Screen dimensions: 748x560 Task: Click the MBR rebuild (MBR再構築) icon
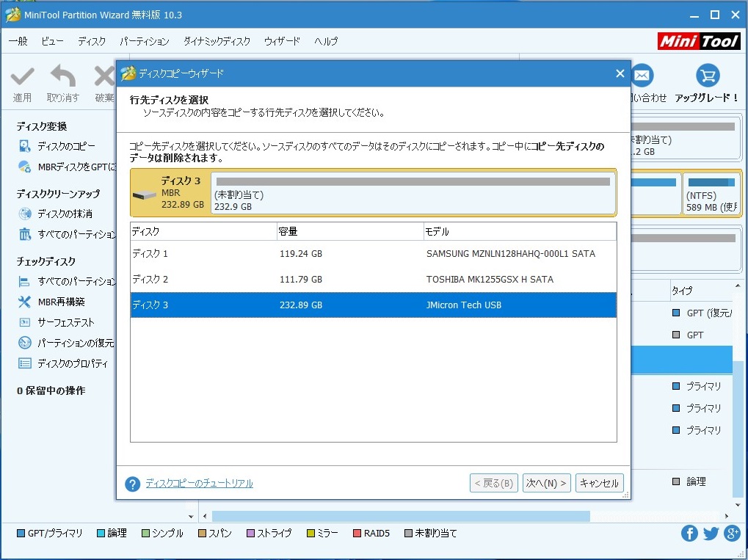(x=25, y=302)
